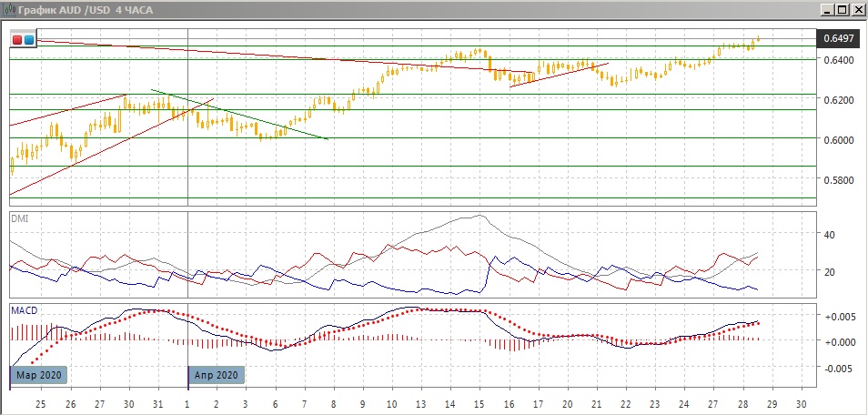Close the AUD/USD chart window
The image size is (868, 415).
click(857, 10)
